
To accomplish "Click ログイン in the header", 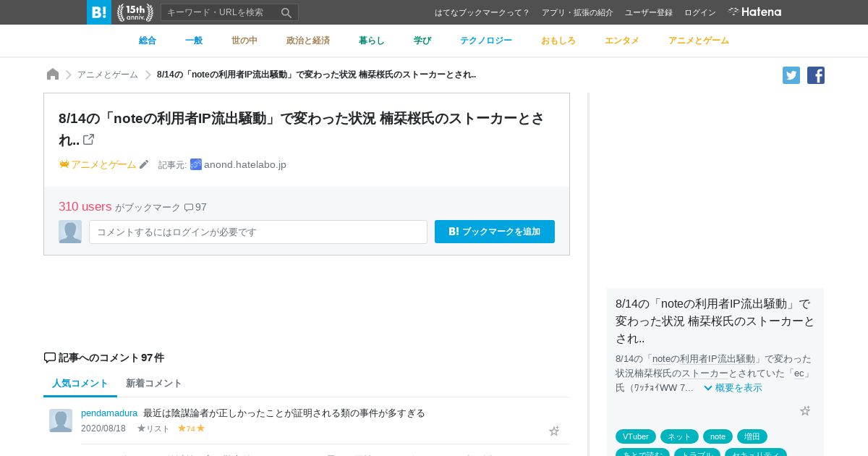I will pos(700,12).
